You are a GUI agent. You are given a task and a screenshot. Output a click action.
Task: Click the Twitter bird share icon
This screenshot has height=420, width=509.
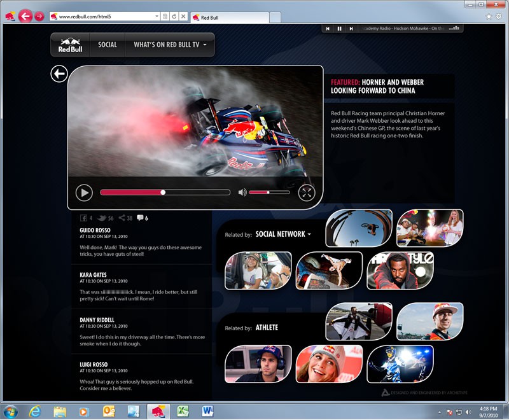point(101,218)
